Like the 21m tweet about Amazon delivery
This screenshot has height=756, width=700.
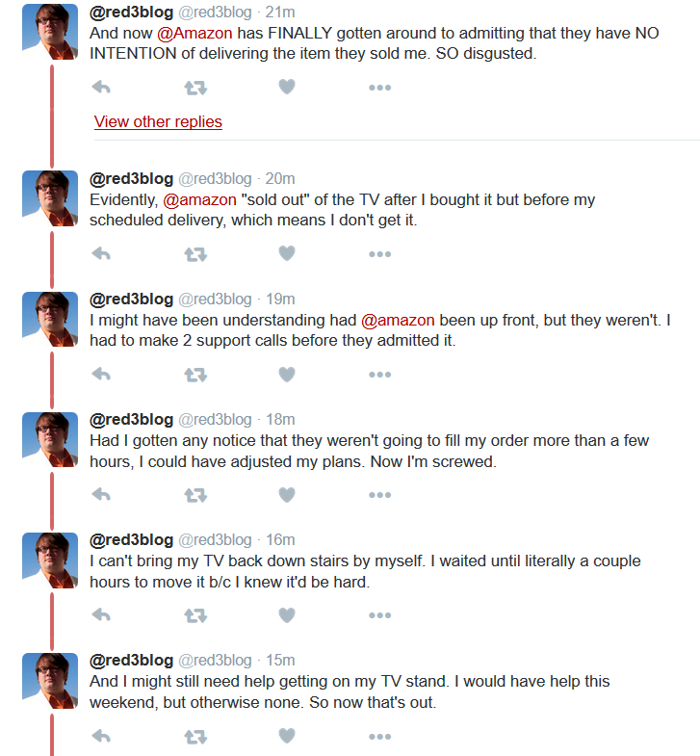pyautogui.click(x=287, y=87)
